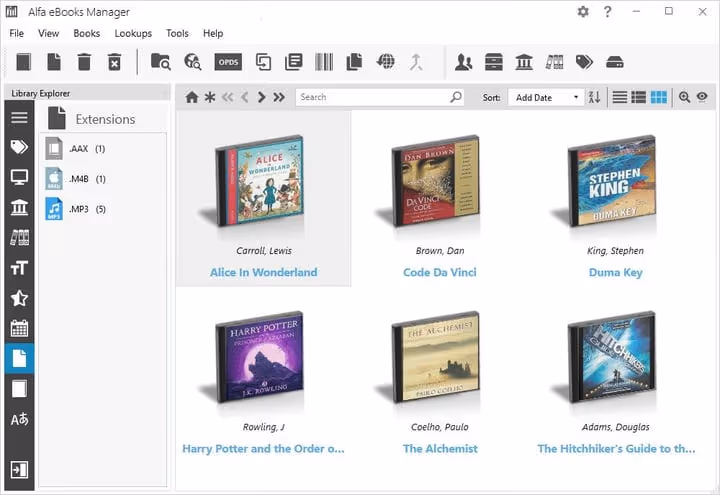The height and width of the screenshot is (495, 720).
Task: Click the zoom magnifier icon
Action: [x=684, y=97]
